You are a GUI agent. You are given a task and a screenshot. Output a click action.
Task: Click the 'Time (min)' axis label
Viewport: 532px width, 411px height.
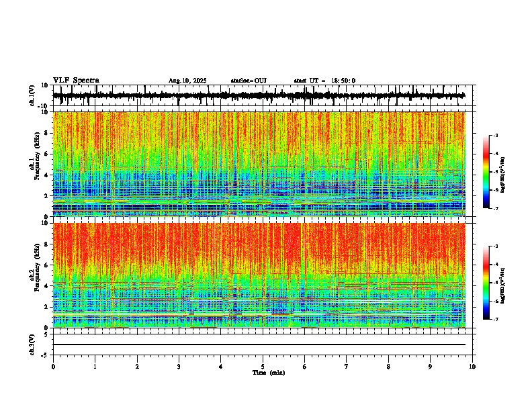tap(269, 373)
